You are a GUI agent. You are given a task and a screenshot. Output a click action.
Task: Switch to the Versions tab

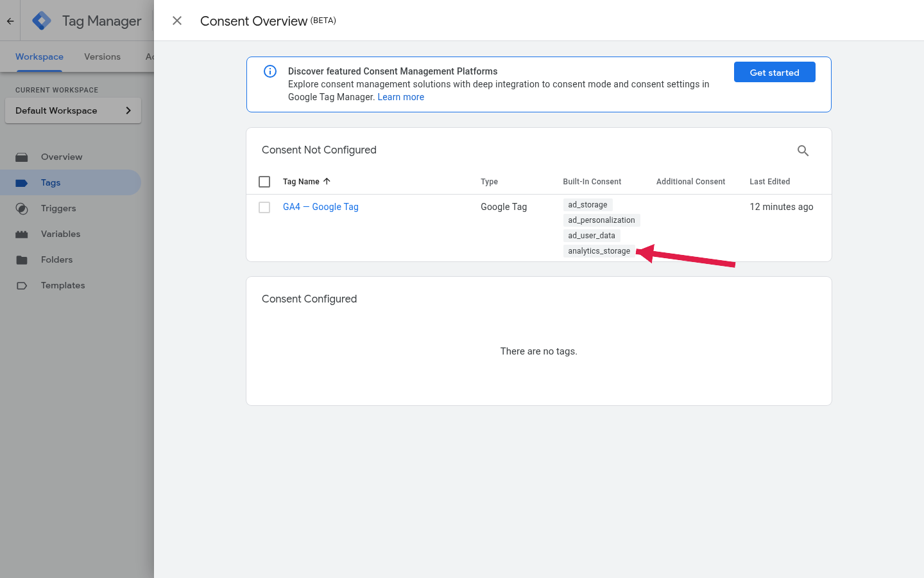coord(102,57)
